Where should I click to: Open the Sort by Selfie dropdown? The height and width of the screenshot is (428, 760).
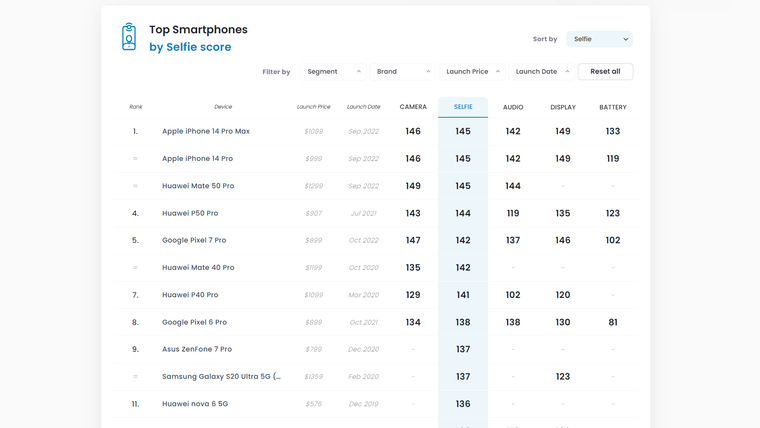pos(599,39)
